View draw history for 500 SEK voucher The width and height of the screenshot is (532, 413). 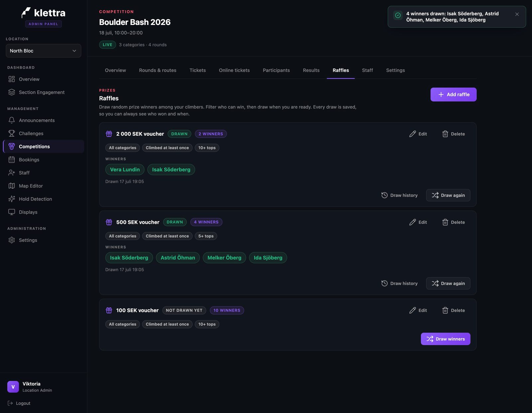[399, 283]
